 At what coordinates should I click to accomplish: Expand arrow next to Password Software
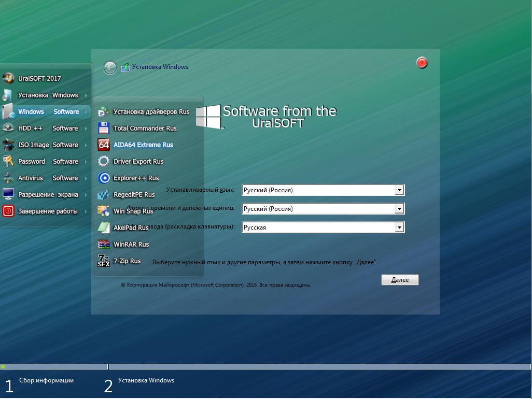click(x=86, y=162)
